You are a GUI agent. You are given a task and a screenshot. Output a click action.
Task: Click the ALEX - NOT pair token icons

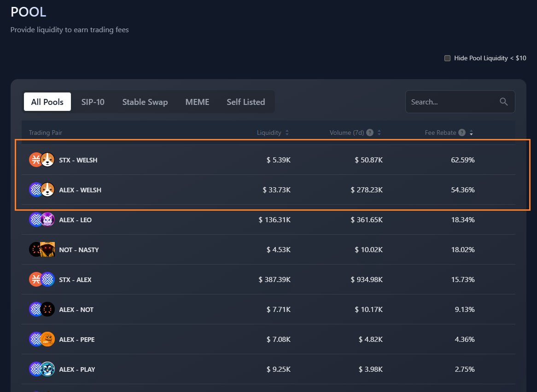pos(42,309)
